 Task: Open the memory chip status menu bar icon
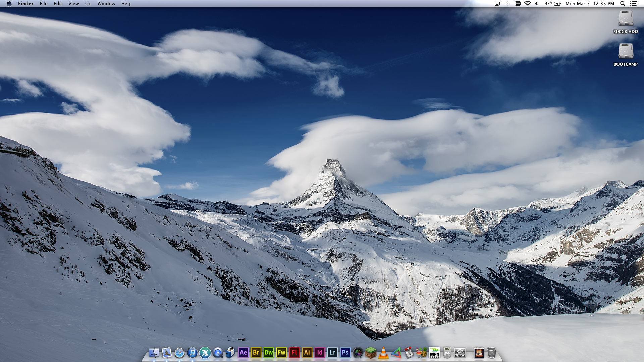point(518,4)
